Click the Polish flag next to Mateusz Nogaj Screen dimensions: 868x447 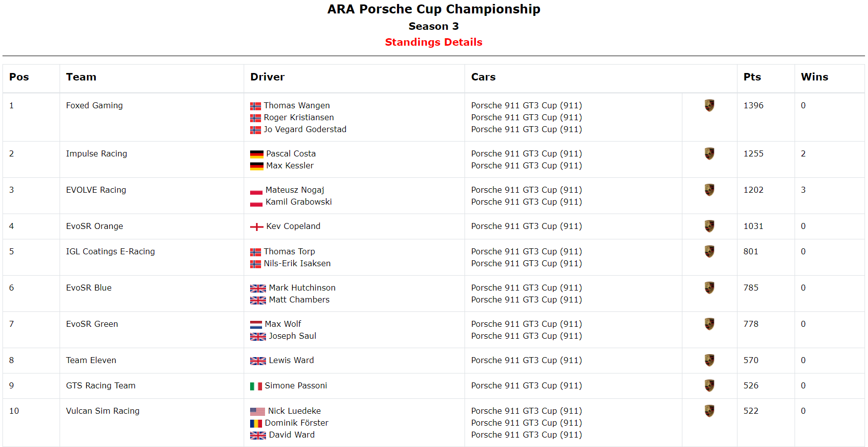click(x=256, y=191)
